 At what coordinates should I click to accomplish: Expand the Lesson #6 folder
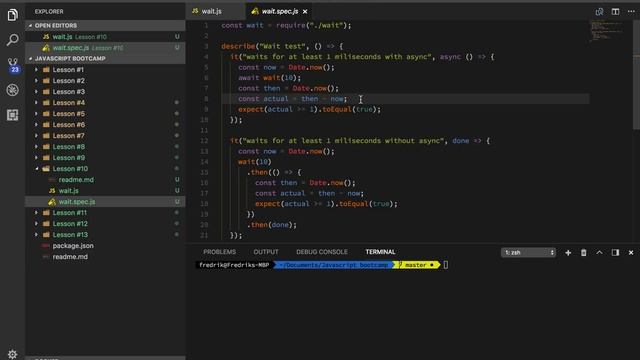click(105, 125)
